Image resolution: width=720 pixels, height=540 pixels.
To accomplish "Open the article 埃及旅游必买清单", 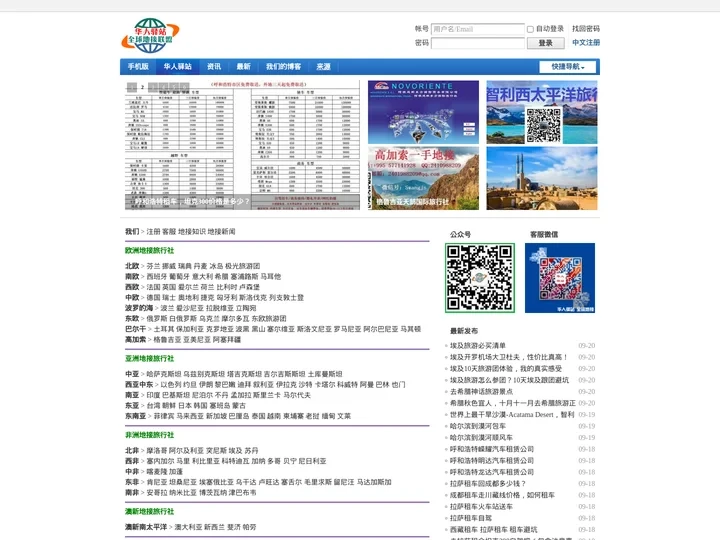I will pos(478,345).
